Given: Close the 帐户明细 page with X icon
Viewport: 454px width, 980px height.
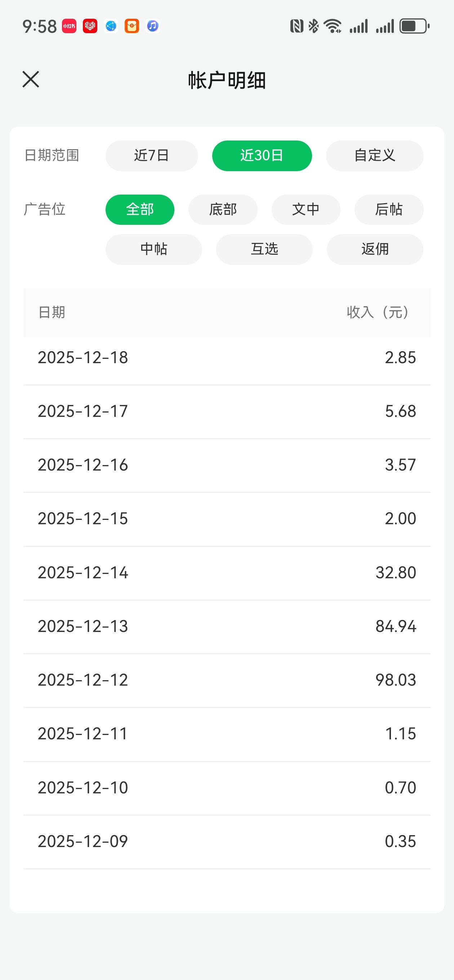Looking at the screenshot, I should pyautogui.click(x=31, y=80).
